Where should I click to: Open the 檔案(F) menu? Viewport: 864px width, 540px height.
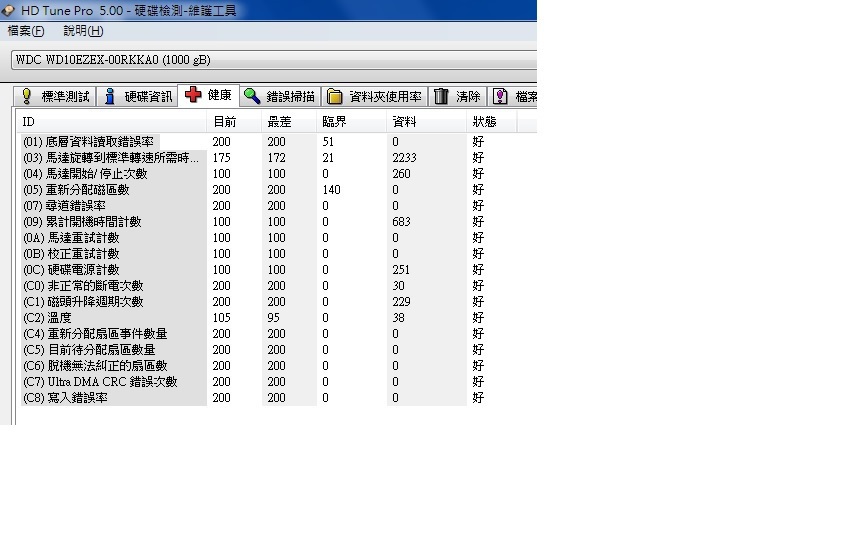coord(25,31)
